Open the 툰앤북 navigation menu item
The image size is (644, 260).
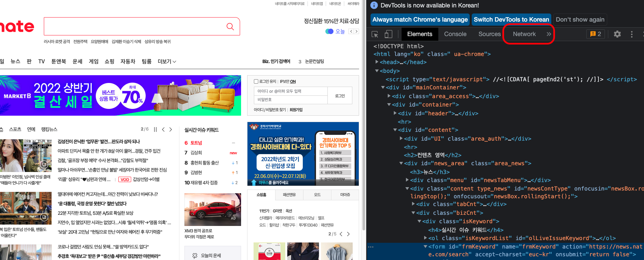(59, 61)
